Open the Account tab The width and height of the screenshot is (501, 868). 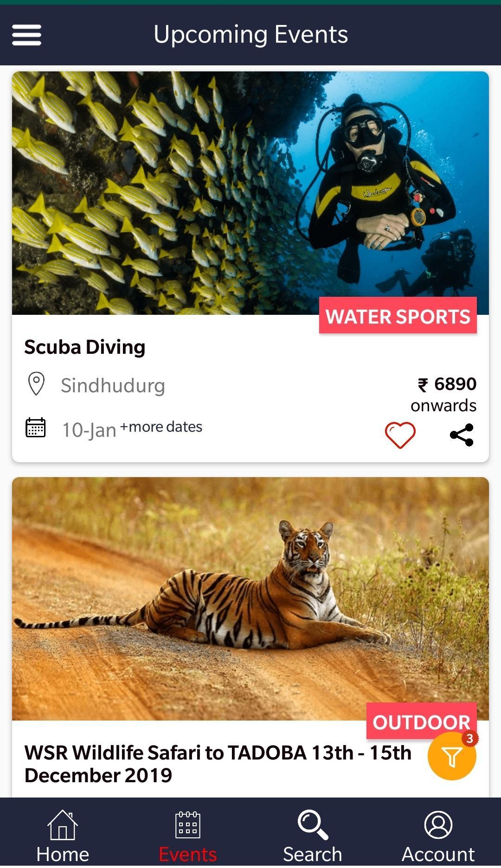pos(438,837)
